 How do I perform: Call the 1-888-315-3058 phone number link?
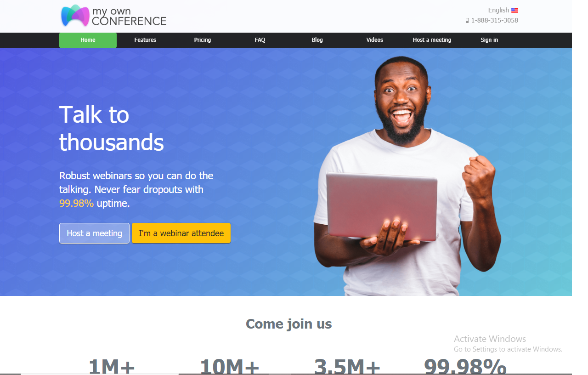click(494, 20)
